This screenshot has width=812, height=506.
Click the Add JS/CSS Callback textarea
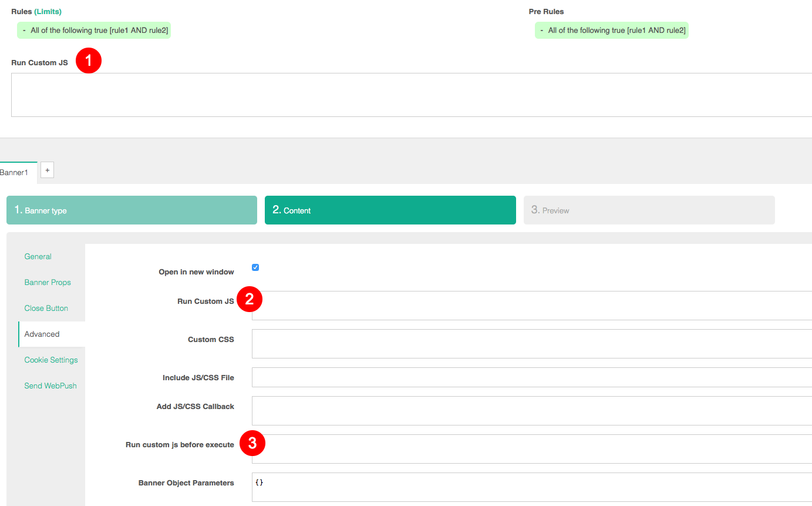pos(532,411)
